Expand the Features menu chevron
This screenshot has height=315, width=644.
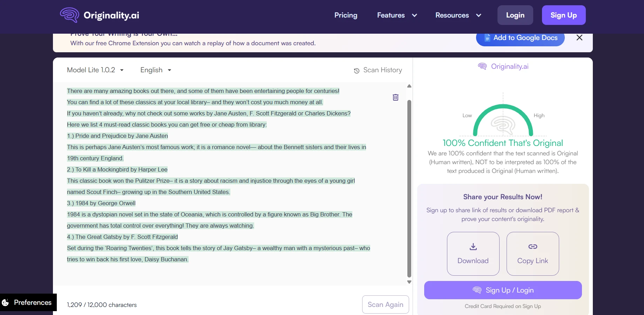(x=414, y=15)
